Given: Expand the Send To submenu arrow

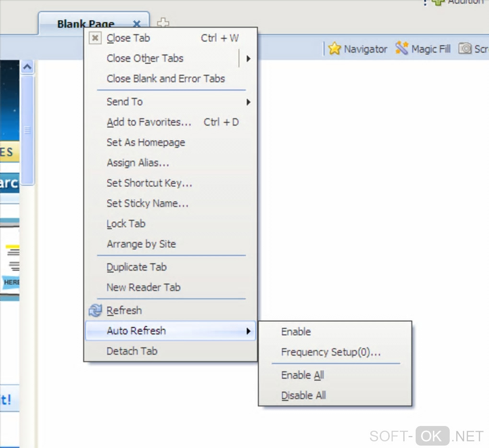Looking at the screenshot, I should [x=248, y=102].
